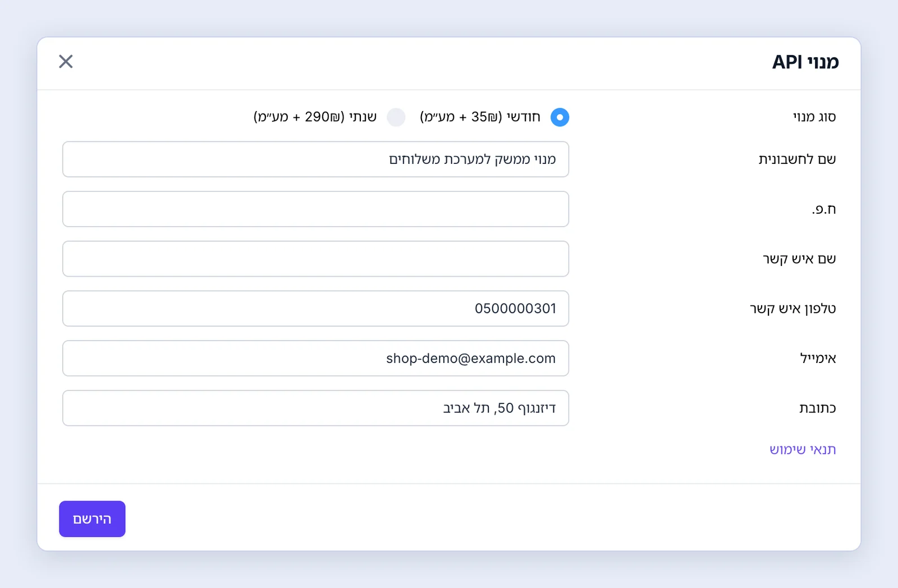Click the סוג מנוי label

click(814, 117)
